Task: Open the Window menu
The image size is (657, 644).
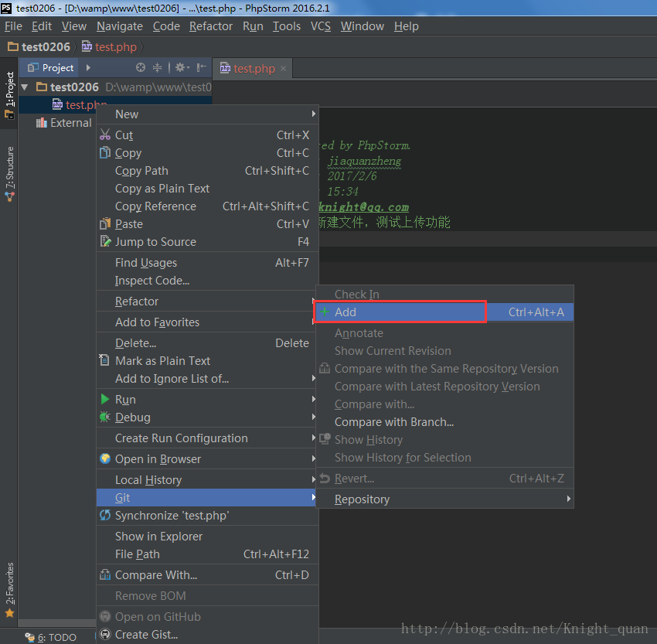Action: 362,26
